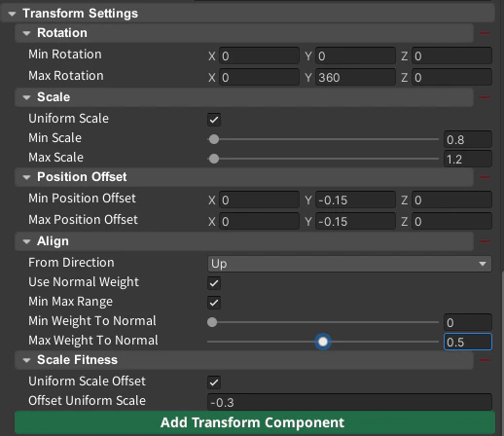The image size is (504, 436).
Task: Click the Max Rotation Y field showing 360
Action: (x=355, y=77)
